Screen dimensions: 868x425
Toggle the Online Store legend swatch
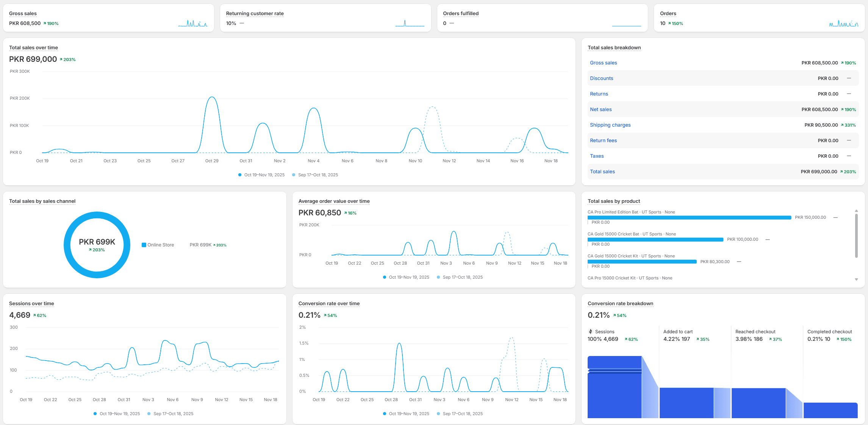(x=144, y=245)
